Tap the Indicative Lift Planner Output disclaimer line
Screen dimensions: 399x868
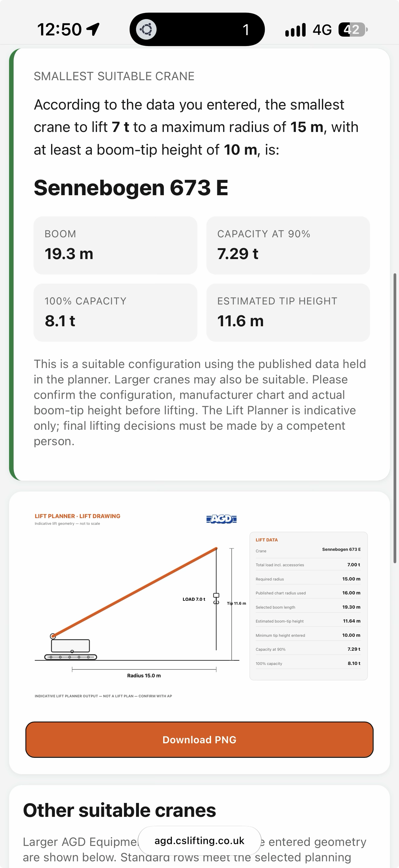(x=103, y=696)
